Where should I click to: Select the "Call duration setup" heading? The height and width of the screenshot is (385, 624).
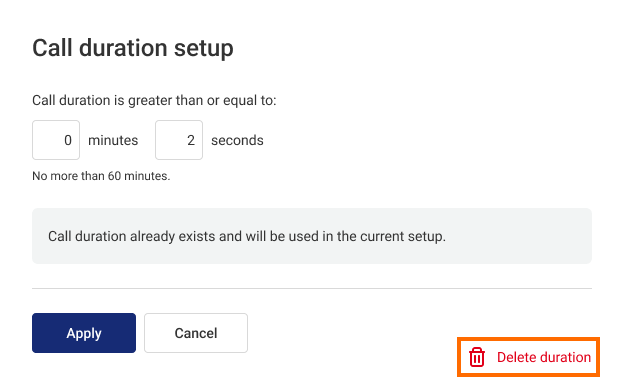[133, 49]
